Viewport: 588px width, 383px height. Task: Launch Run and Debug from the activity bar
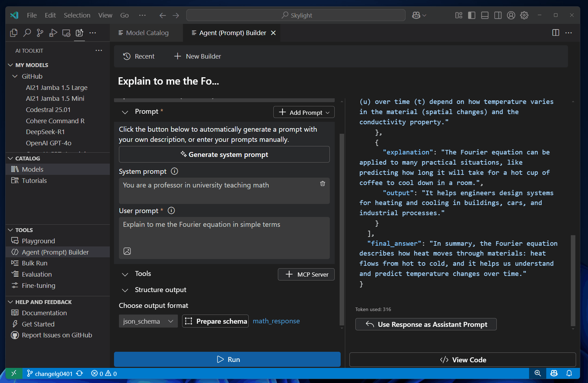[53, 33]
